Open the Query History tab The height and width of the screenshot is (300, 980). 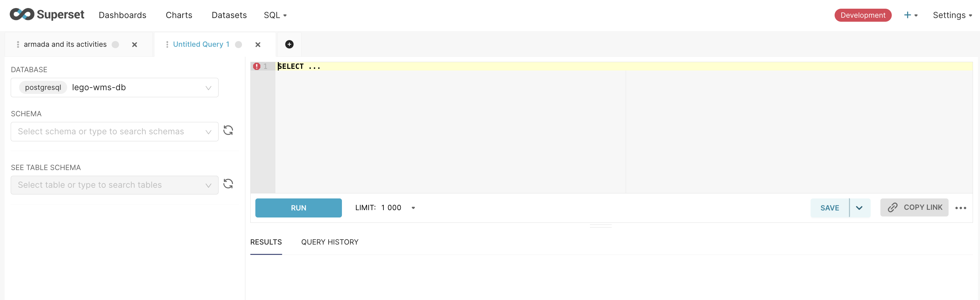tap(330, 242)
